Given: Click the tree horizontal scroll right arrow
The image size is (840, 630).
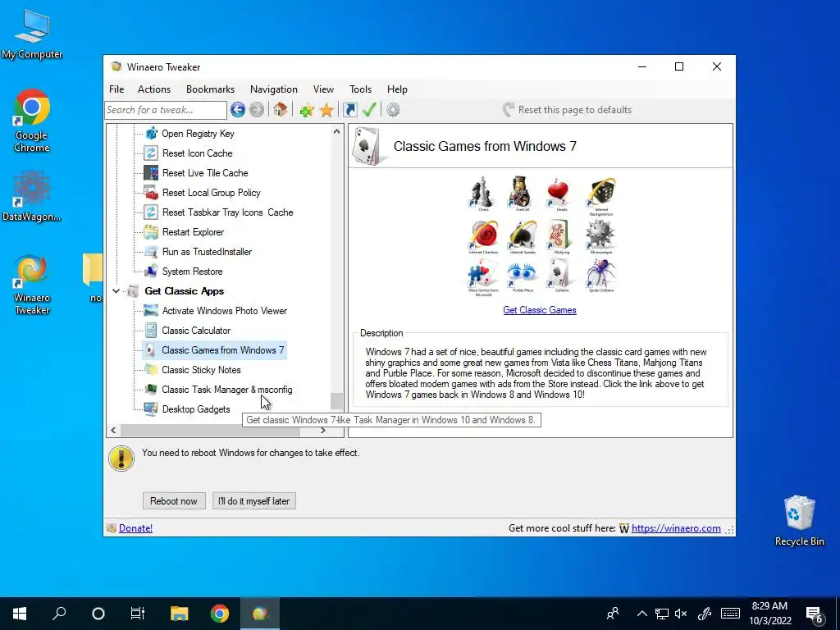Looking at the screenshot, I should (323, 430).
